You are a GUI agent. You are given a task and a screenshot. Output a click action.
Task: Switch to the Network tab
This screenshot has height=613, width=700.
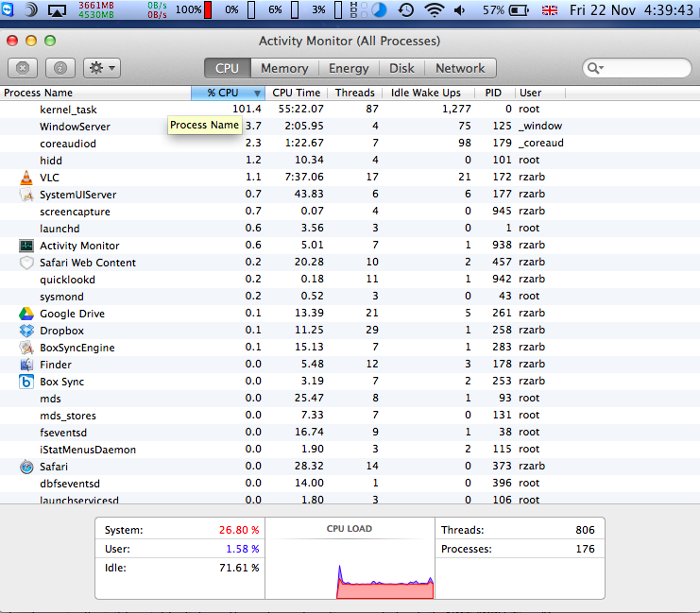[460, 68]
